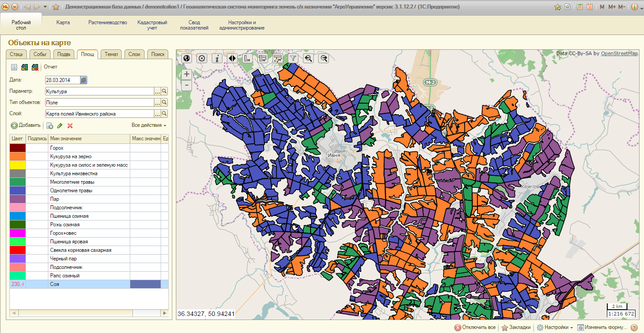Viewport: 644px width, 333px height.
Task: Click the red delete X icon
Action: (70, 126)
